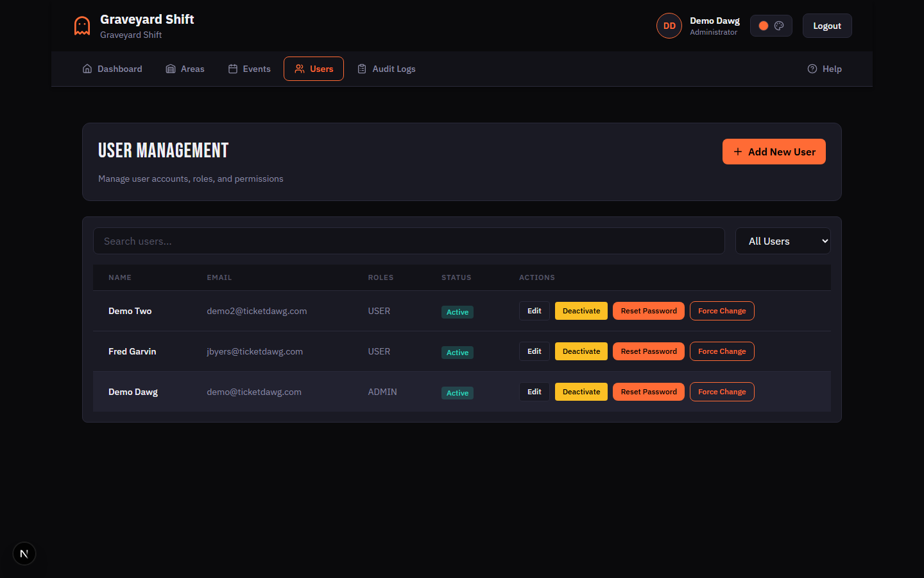
Task: Open the theme palette icon
Action: click(779, 25)
